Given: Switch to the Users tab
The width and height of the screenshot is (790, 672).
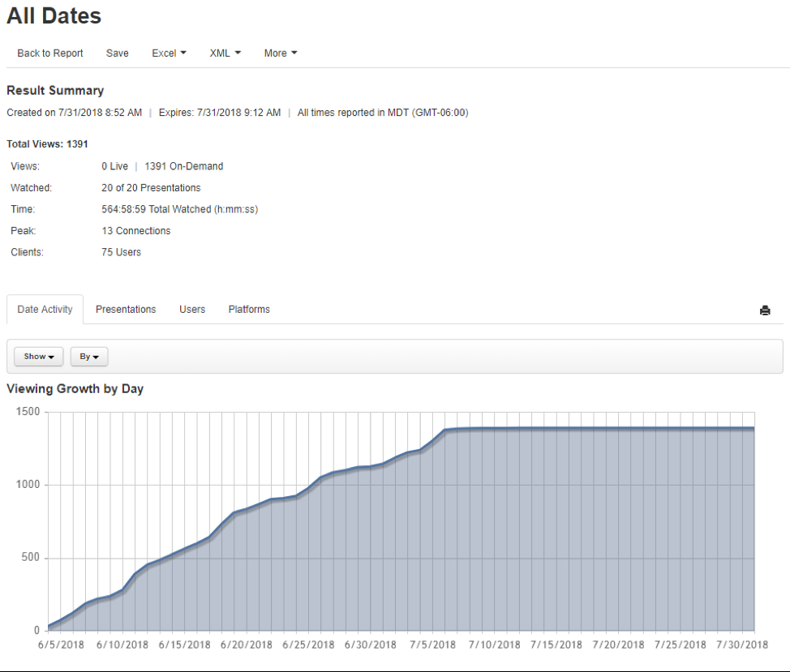Looking at the screenshot, I should (x=192, y=310).
